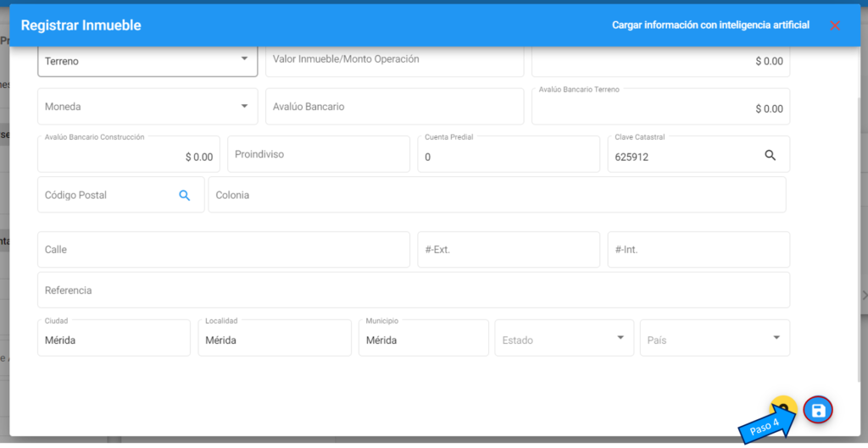The image size is (868, 448).
Task: Click the Referencia field
Action: tap(414, 290)
